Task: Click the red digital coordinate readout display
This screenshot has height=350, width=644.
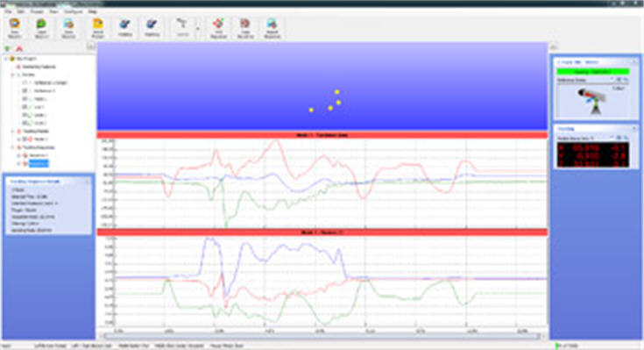Action: click(592, 154)
